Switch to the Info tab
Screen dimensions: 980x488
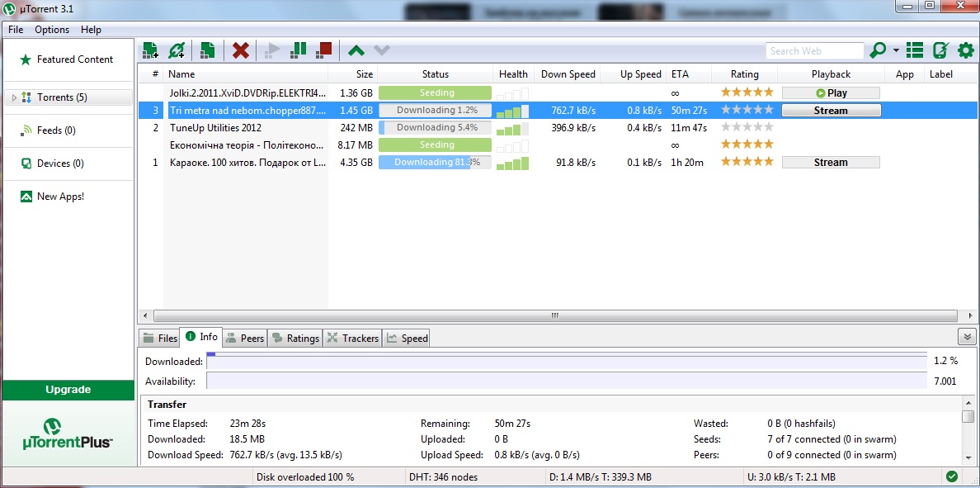pyautogui.click(x=201, y=337)
